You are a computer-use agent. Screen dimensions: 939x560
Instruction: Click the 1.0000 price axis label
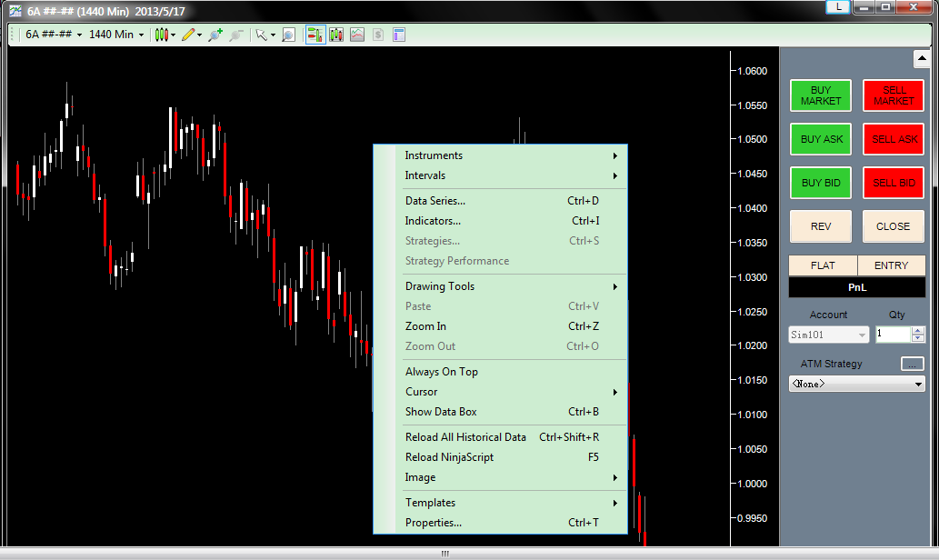click(x=752, y=484)
